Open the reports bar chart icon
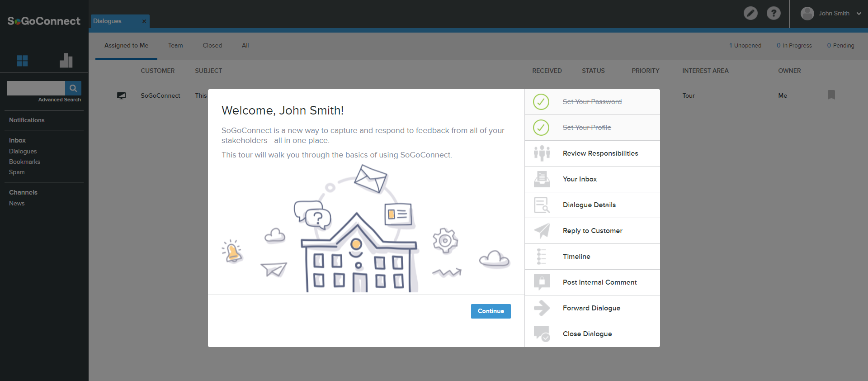The width and height of the screenshot is (868, 381). (x=66, y=60)
